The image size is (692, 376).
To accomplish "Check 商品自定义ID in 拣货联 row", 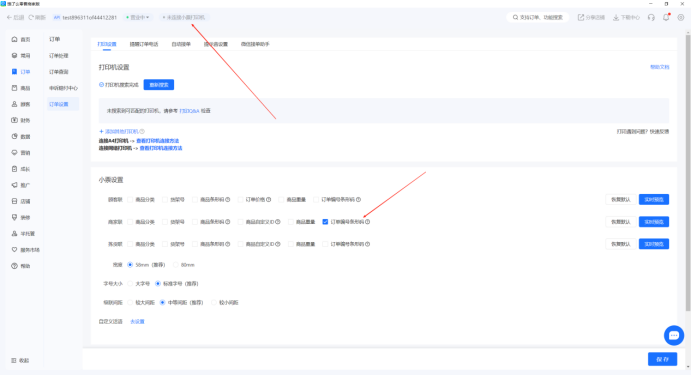I will 241,244.
